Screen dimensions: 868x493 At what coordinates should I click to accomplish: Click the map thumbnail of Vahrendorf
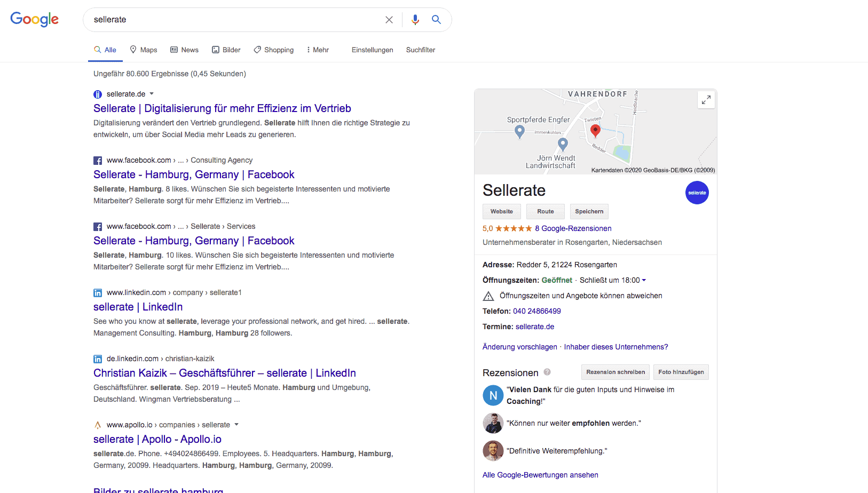(x=595, y=131)
